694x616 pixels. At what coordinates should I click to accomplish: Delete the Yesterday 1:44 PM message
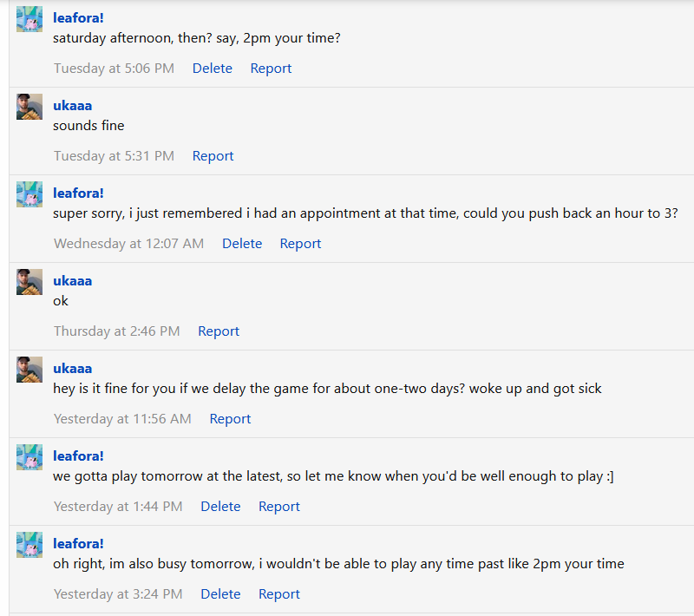click(x=220, y=507)
